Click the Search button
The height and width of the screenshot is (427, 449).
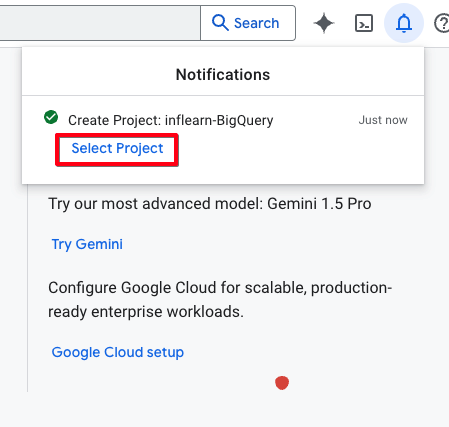(248, 23)
